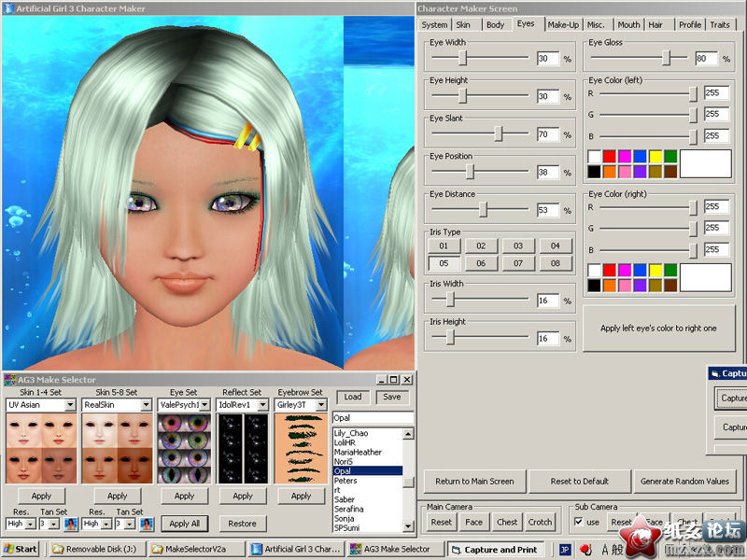Click the preset list scroll down arrow
The height and width of the screenshot is (560, 747).
tap(408, 526)
